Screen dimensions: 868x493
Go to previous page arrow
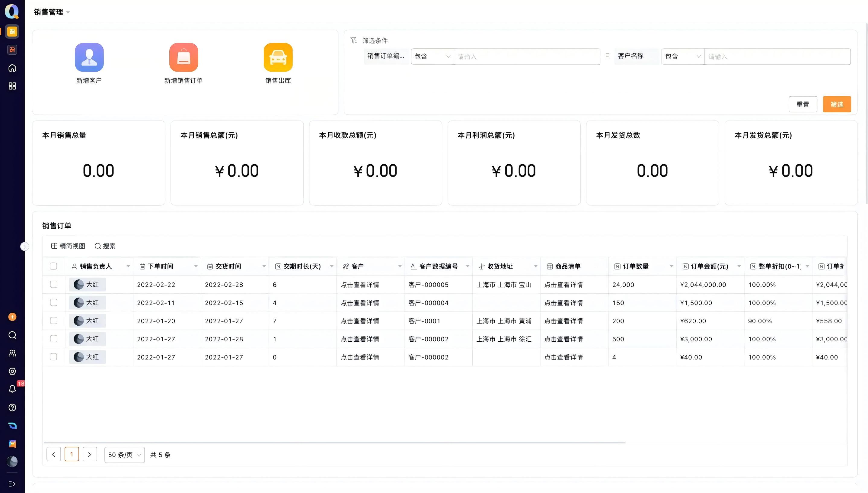coord(53,454)
